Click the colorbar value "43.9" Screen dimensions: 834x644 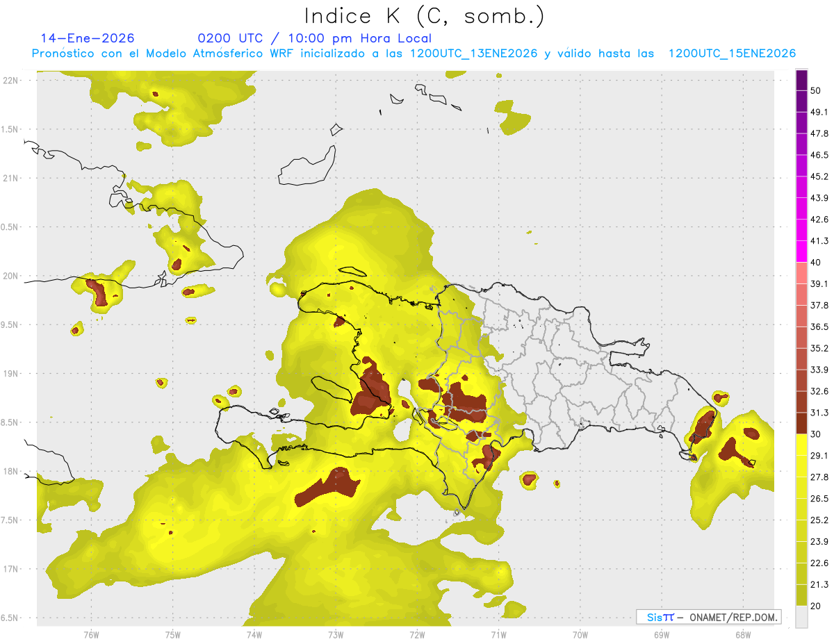click(x=819, y=198)
